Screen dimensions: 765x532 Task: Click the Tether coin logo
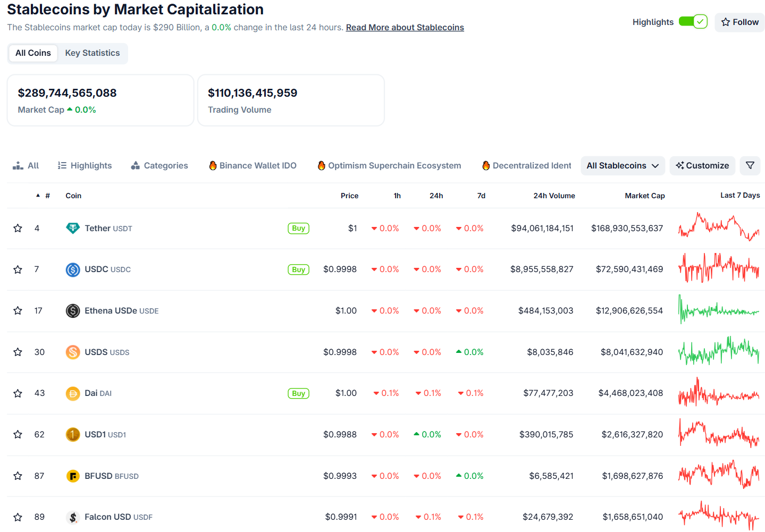coord(73,228)
